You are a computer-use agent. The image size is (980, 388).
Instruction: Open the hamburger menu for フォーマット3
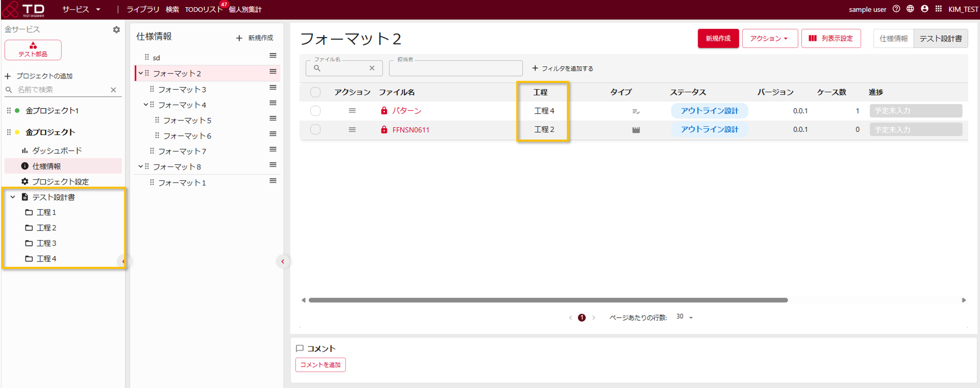point(273,88)
